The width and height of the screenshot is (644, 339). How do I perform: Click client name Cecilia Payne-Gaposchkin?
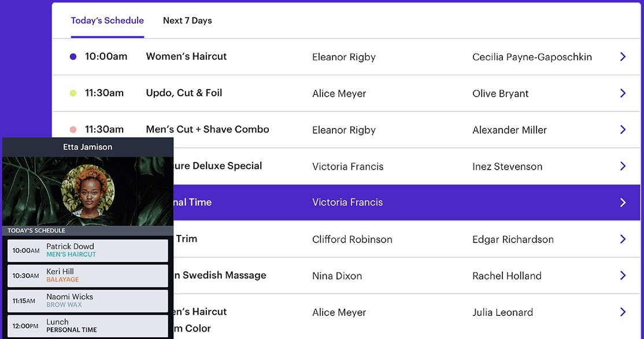(532, 57)
